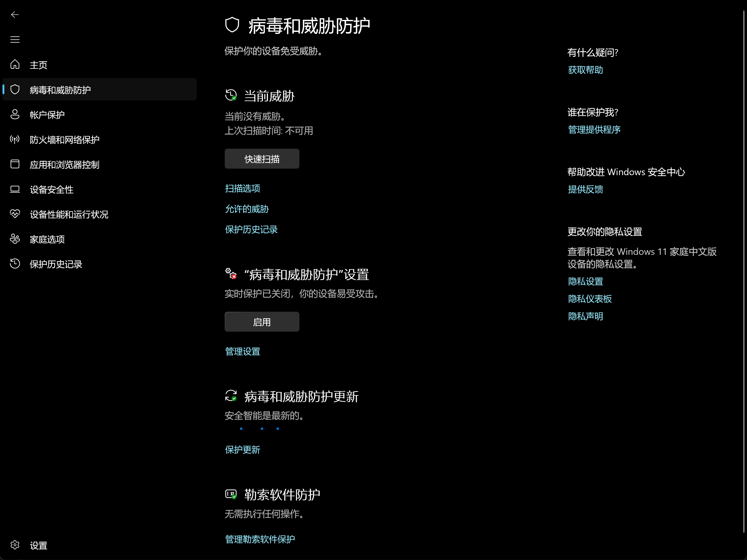Click the 设置 gear icon
Viewport: 747px width, 560px height.
15,545
